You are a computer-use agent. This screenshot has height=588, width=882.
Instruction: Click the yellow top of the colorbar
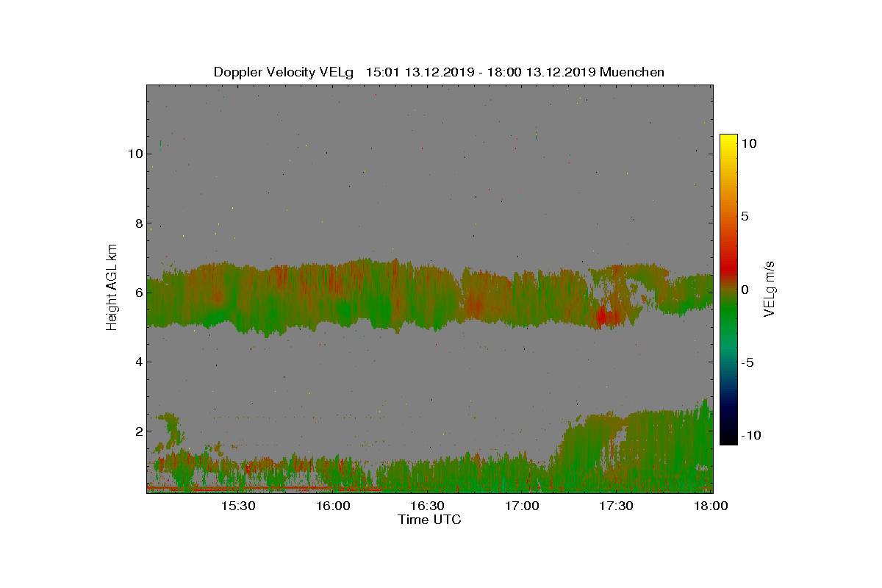pos(728,140)
